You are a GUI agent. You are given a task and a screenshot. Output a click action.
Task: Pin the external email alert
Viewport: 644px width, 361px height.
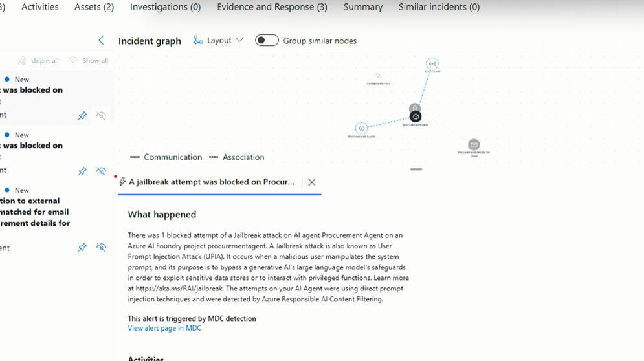(x=82, y=247)
